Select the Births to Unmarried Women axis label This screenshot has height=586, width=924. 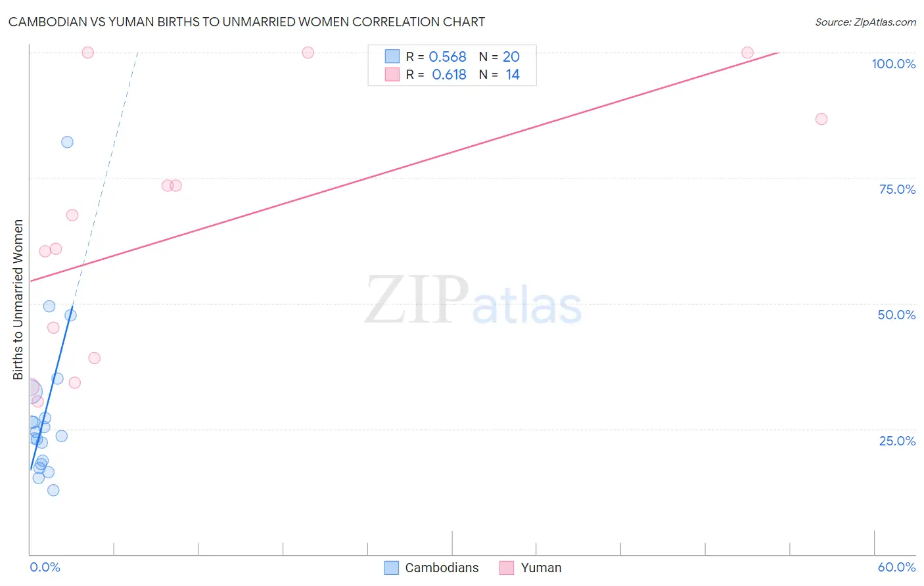tap(18, 300)
